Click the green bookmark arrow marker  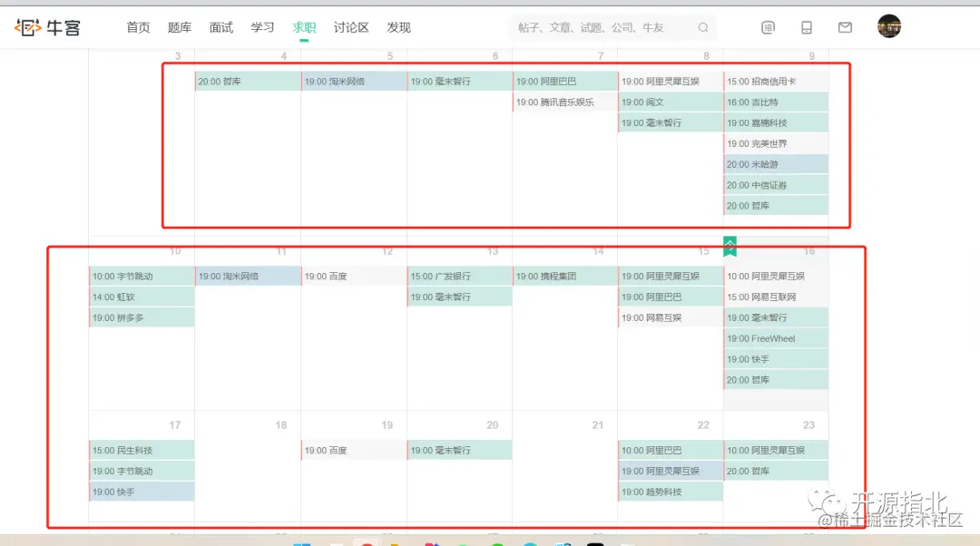(x=730, y=246)
